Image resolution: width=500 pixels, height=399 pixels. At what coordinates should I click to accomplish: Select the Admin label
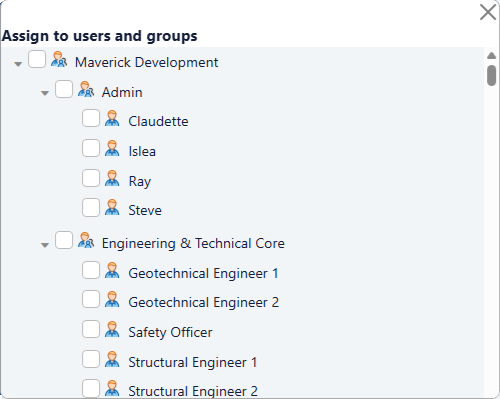click(122, 92)
